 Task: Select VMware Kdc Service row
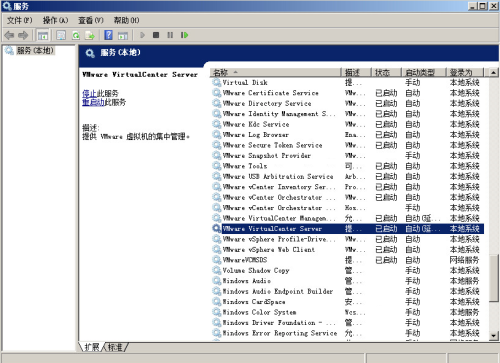tap(348, 124)
